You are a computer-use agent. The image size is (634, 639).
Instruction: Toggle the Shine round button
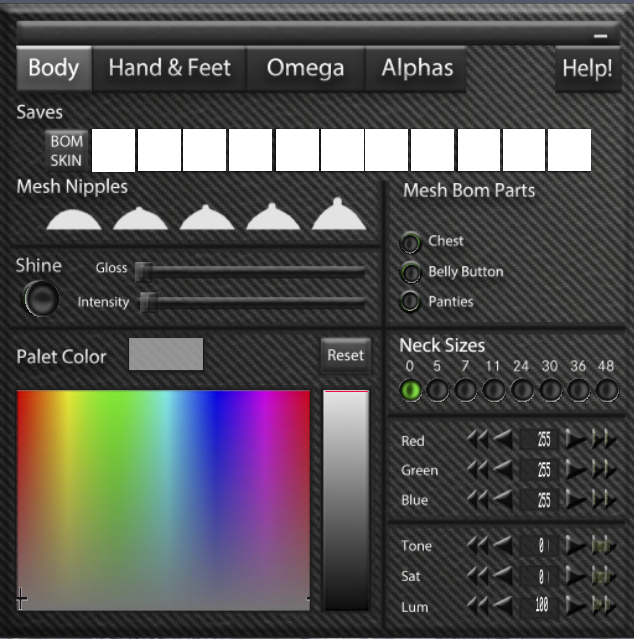41,299
